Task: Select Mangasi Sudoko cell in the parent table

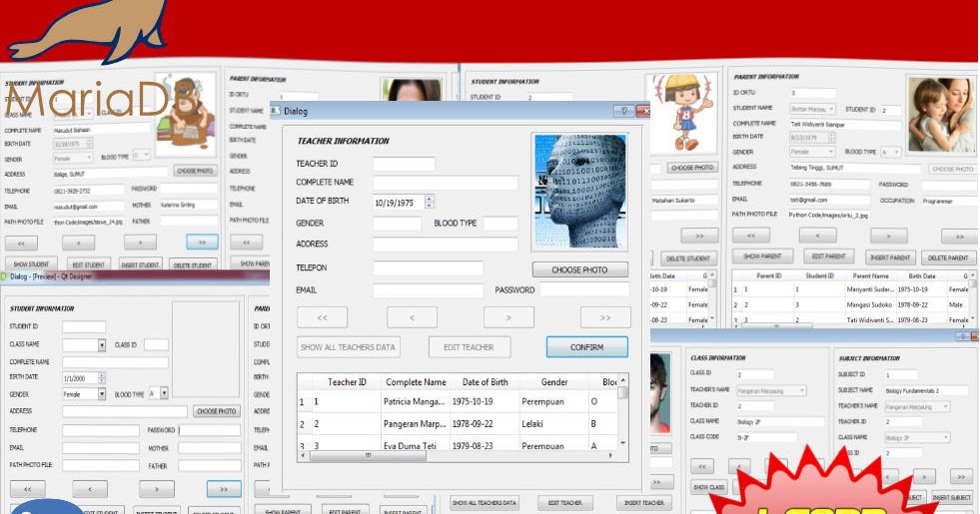Action: point(869,304)
